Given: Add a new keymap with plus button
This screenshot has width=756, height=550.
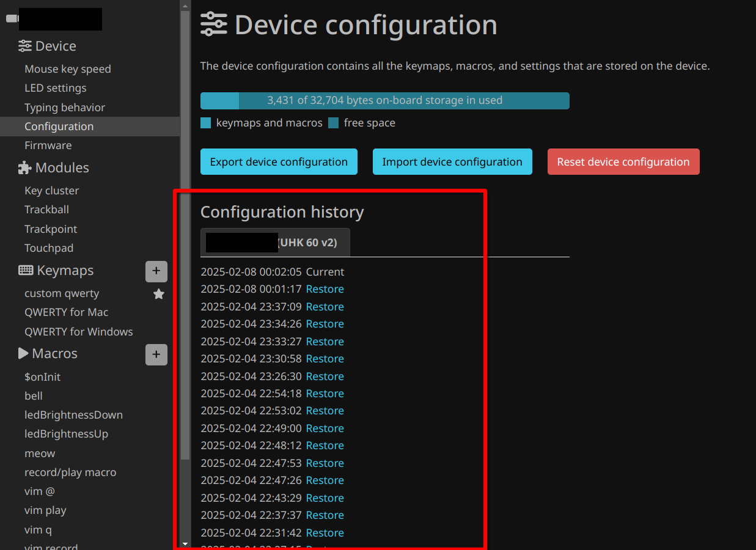Looking at the screenshot, I should (156, 271).
